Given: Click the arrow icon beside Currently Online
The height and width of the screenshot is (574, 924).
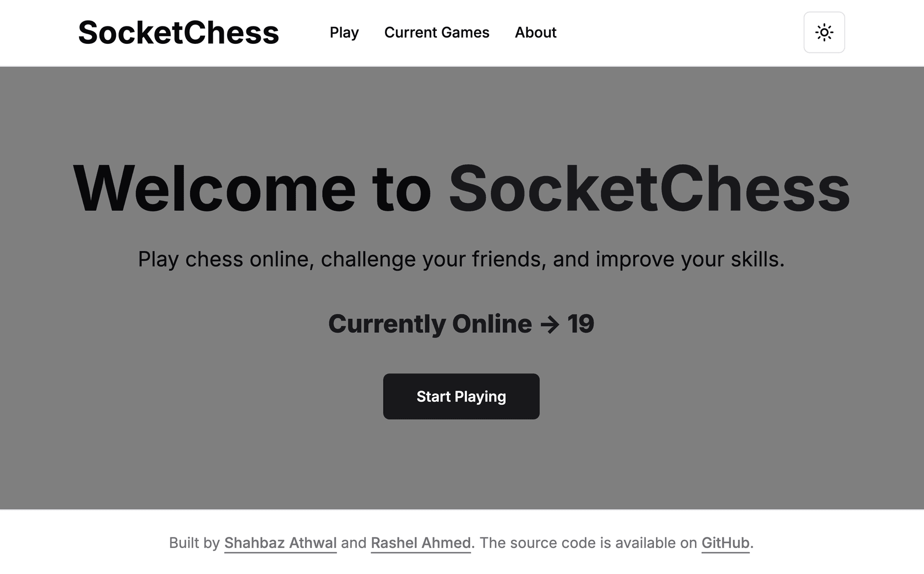Looking at the screenshot, I should pos(550,324).
